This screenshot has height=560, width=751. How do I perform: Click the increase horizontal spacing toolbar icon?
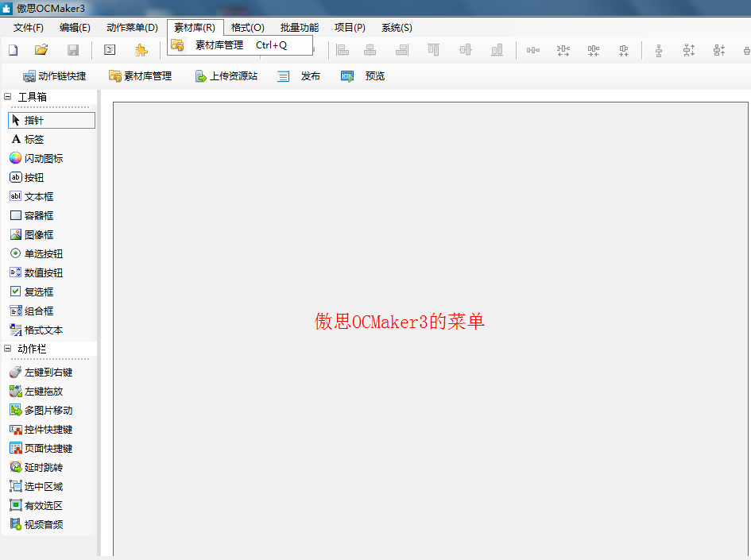pyautogui.click(x=563, y=50)
